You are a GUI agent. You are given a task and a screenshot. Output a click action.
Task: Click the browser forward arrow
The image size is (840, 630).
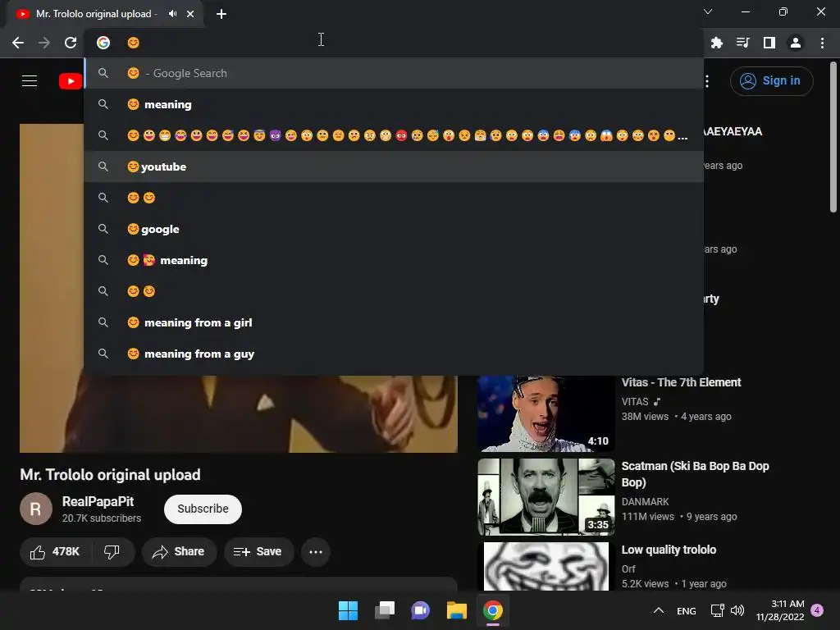[44, 43]
